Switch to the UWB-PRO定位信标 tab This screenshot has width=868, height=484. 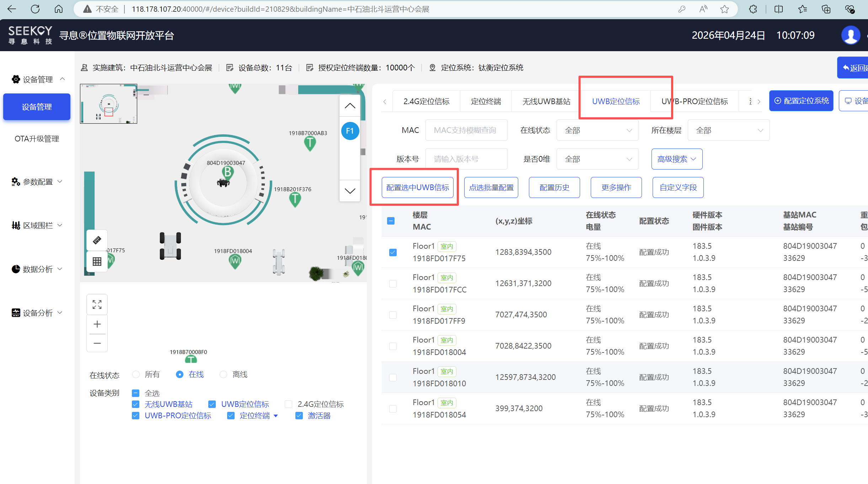pos(695,102)
